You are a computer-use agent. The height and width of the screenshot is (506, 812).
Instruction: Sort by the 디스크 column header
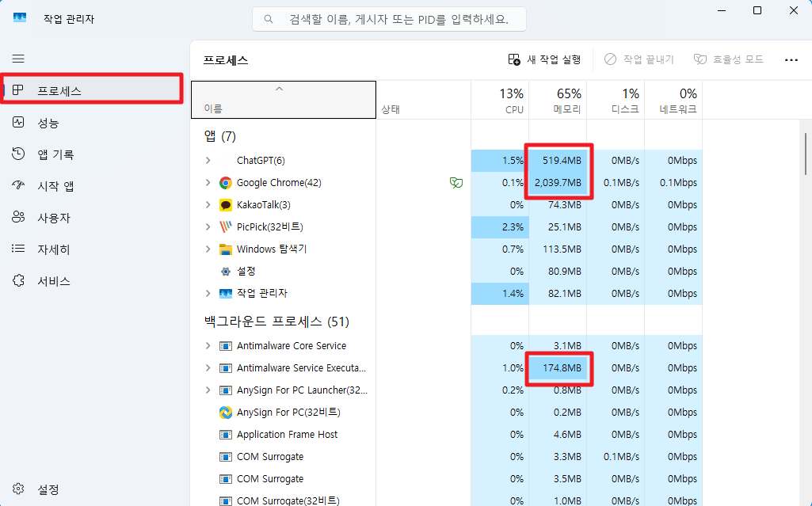point(616,100)
